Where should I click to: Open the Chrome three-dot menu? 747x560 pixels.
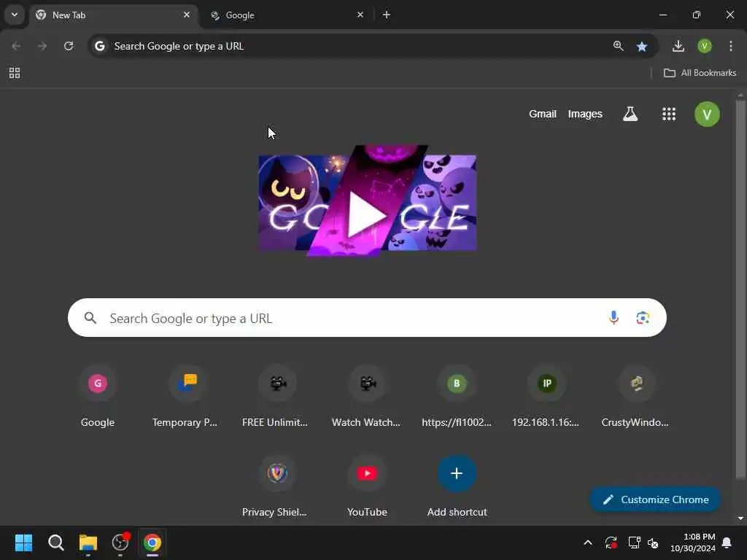pyautogui.click(x=731, y=46)
